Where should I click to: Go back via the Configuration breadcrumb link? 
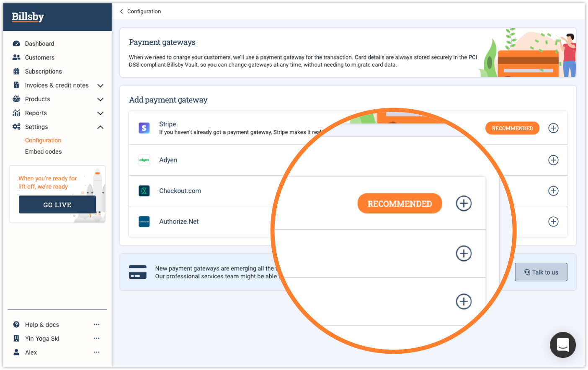coord(144,11)
